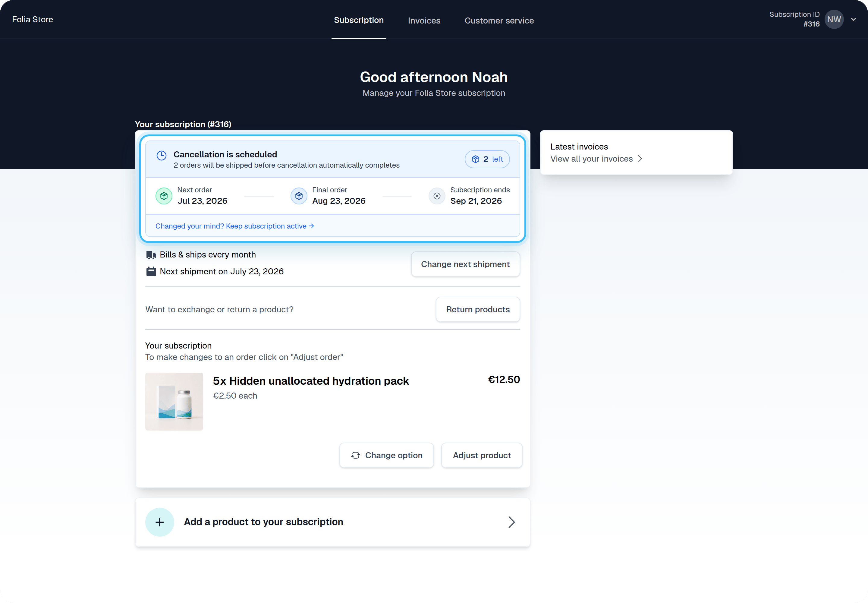Click the Subscription ends cancel icon
The image size is (868, 603).
(x=437, y=196)
